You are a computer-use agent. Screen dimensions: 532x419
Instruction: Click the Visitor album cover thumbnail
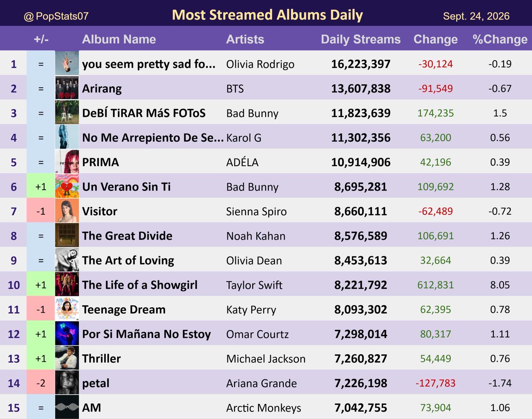[x=67, y=210]
